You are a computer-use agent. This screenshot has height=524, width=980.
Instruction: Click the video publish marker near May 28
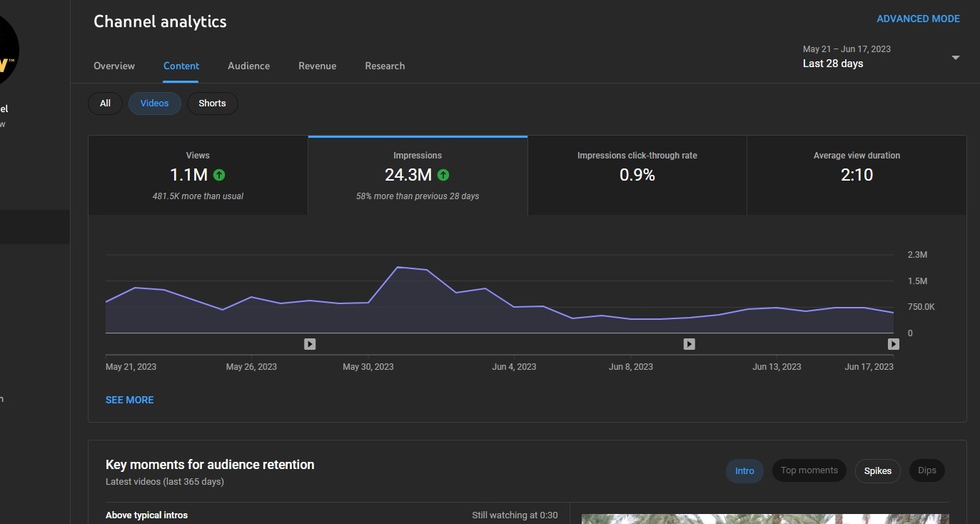pos(310,344)
